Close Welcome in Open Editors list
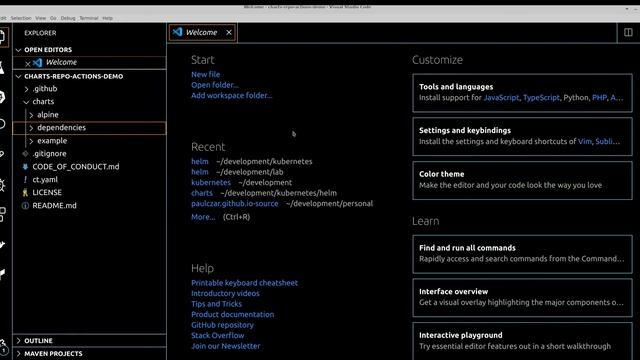Viewport: 640px width, 360px height. [x=28, y=63]
